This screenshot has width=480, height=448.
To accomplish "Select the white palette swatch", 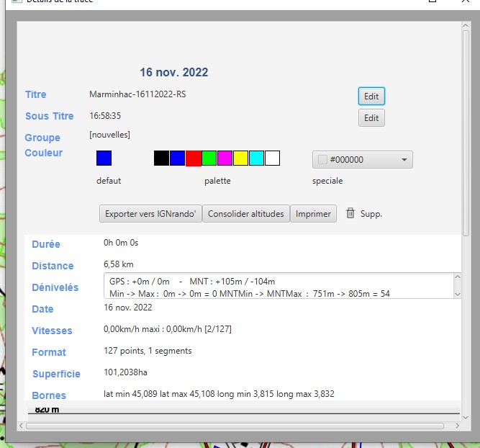I will click(272, 158).
